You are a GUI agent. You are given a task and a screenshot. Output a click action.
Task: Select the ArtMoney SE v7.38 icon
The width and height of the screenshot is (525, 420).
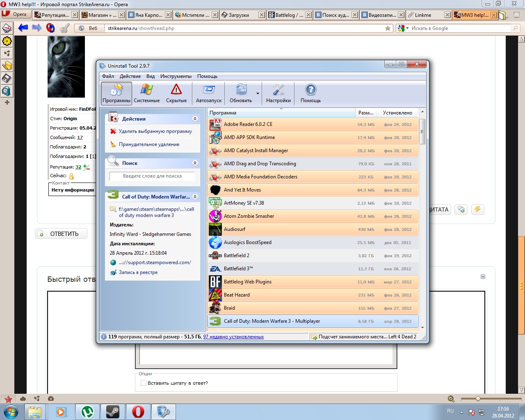point(215,203)
